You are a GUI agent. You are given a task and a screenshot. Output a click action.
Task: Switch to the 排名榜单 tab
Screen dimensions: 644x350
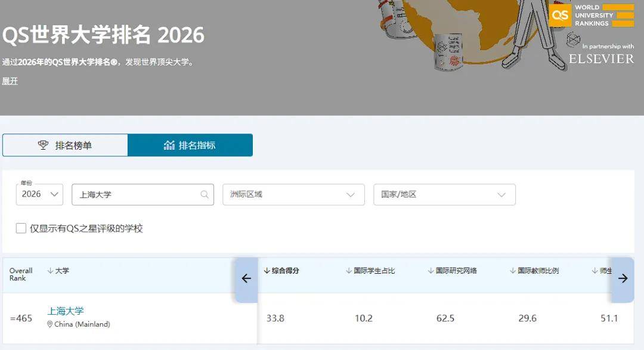65,145
